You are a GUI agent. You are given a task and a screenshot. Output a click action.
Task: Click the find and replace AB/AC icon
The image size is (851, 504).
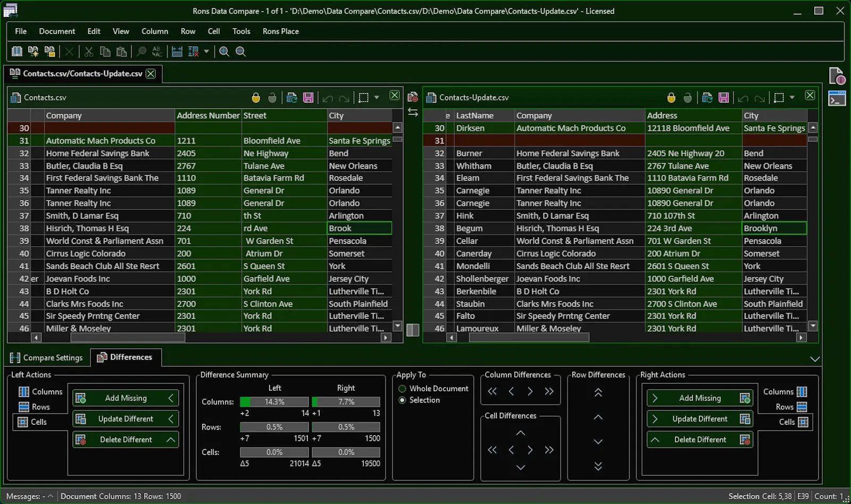click(157, 52)
